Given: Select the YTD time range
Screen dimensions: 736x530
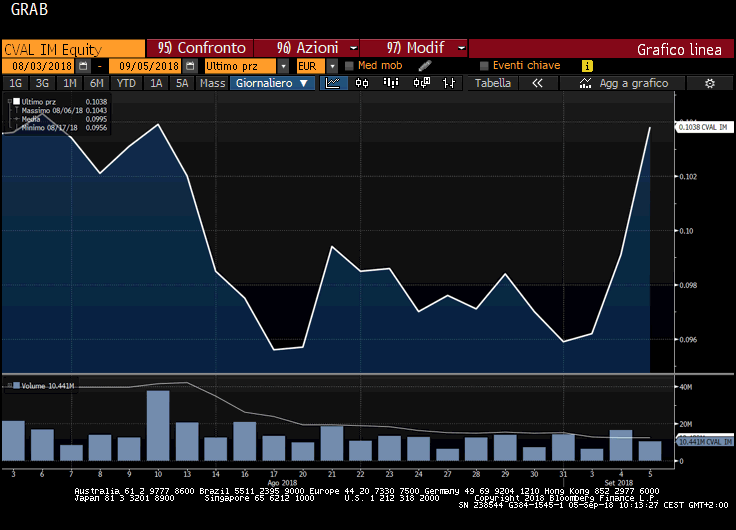Looking at the screenshot, I should 126,83.
